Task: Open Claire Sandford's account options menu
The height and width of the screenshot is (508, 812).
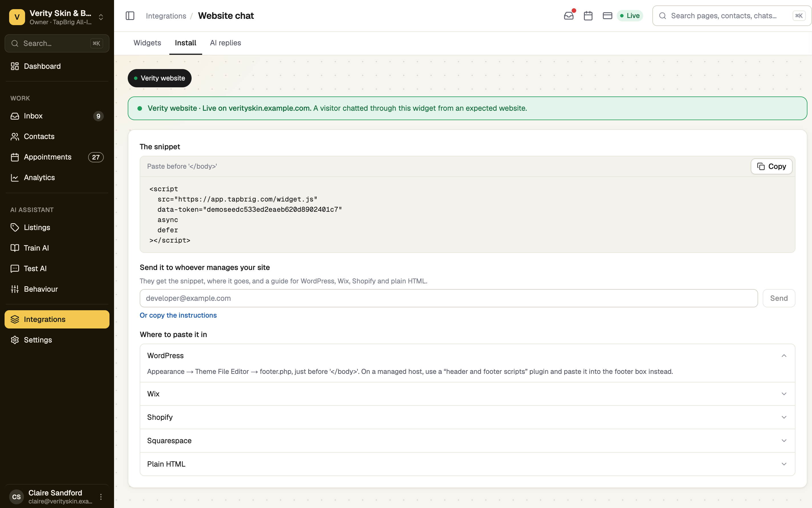Action: pyautogui.click(x=101, y=497)
